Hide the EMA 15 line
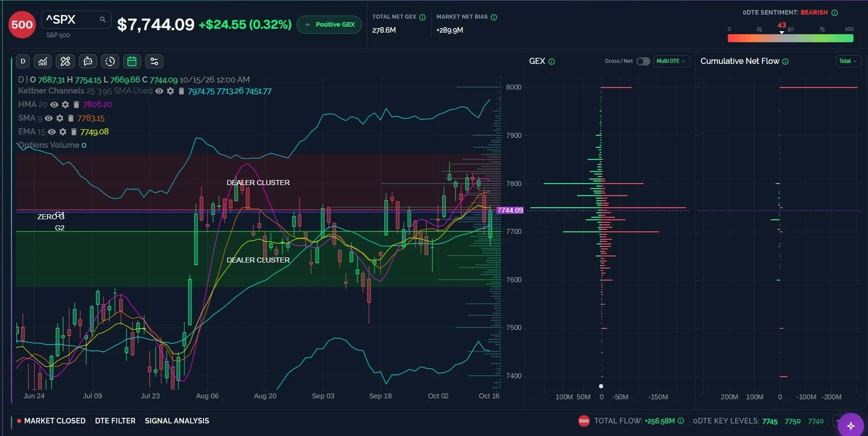 [x=52, y=132]
